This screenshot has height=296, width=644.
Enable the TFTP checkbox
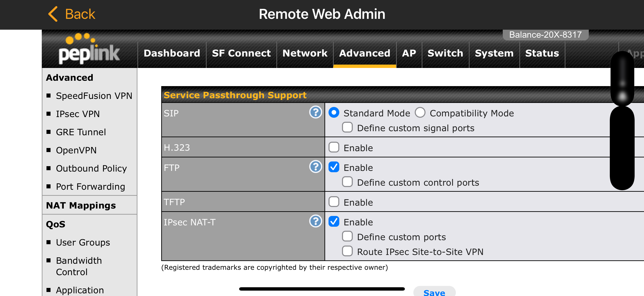coord(334,202)
